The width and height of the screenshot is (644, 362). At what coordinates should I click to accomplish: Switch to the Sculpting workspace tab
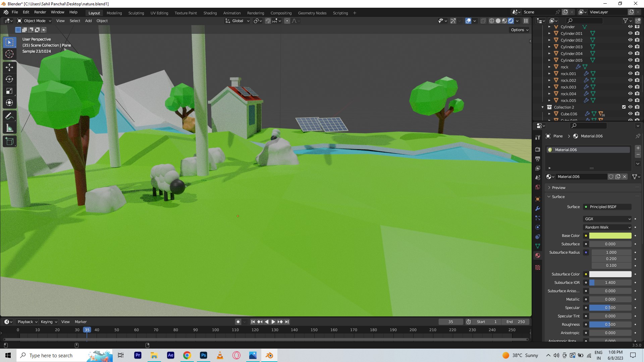pos(136,13)
